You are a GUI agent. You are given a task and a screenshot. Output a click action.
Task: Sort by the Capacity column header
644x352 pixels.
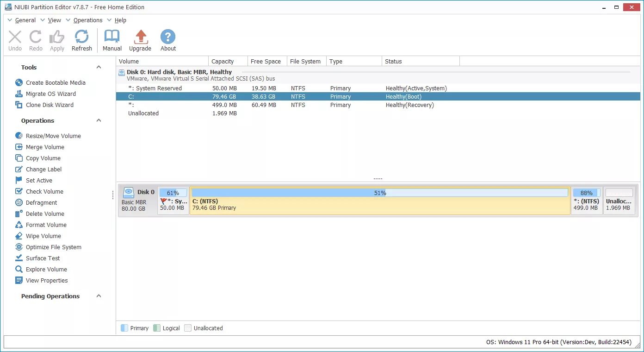tap(228, 61)
